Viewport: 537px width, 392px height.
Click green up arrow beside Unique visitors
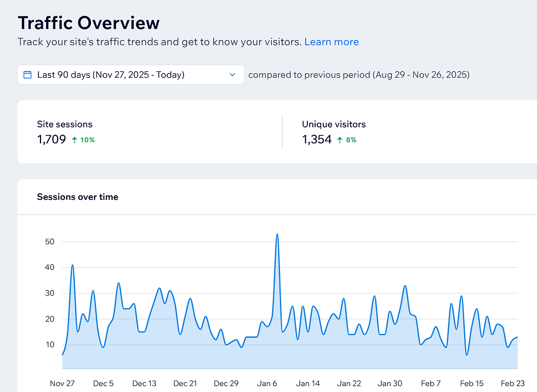coord(340,140)
